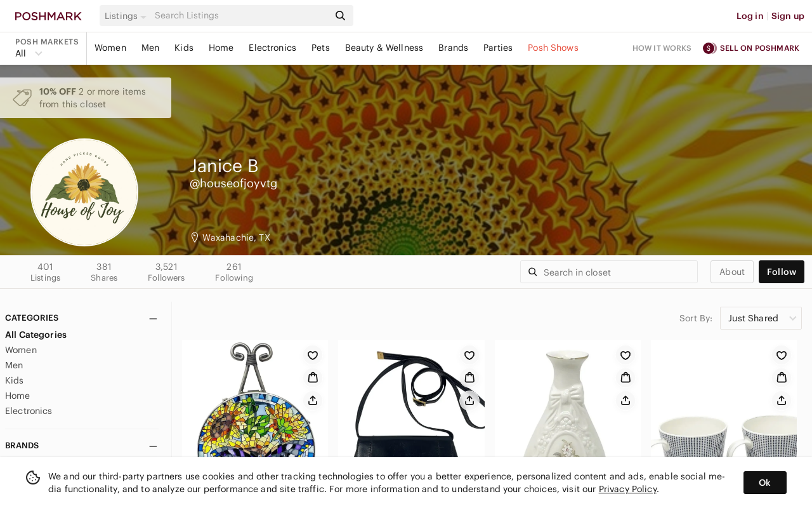Image resolution: width=812 pixels, height=508 pixels.
Task: Add white porcelain vase to bundle
Action: (625, 378)
